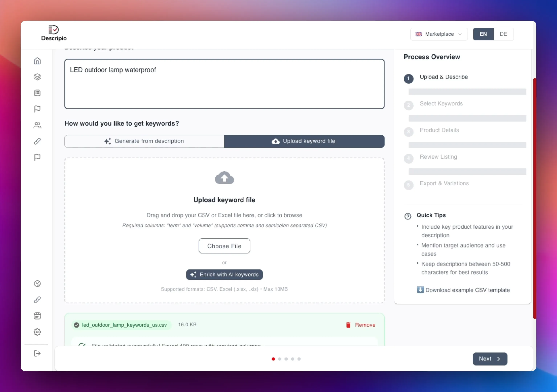This screenshot has height=392, width=557.
Task: Click the first red pagination dot
Action: 273,359
